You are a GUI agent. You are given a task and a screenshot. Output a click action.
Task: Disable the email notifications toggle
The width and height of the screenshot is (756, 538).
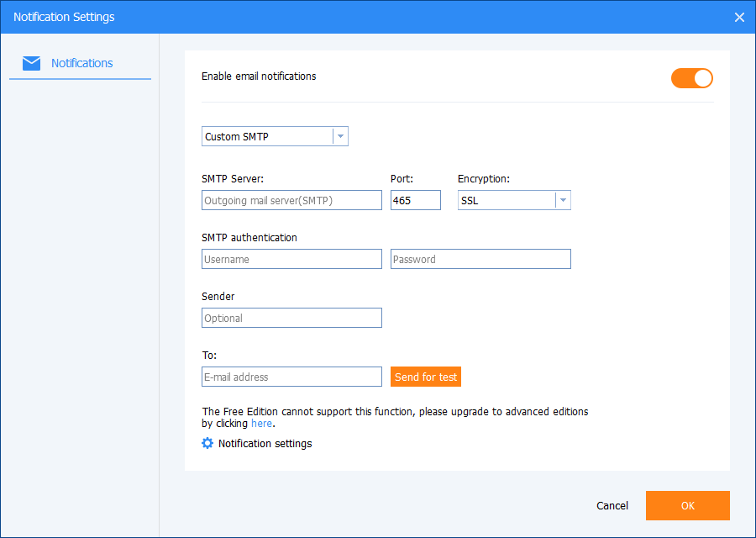click(691, 78)
